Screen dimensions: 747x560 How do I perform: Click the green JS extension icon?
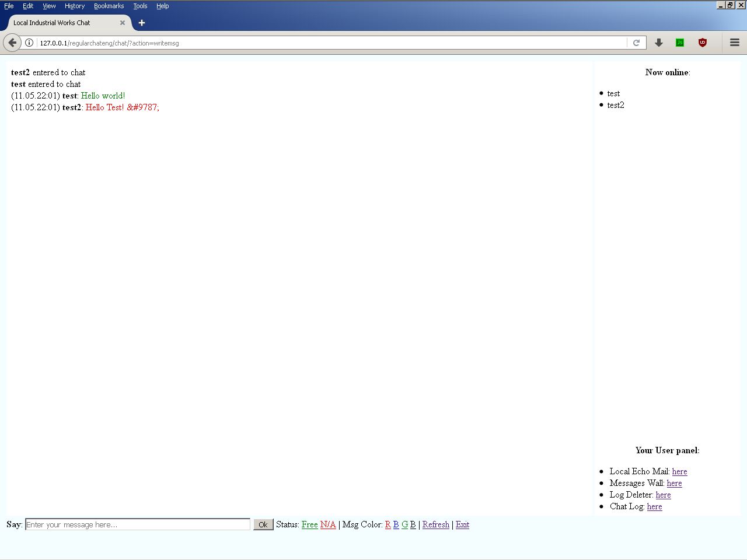point(680,43)
